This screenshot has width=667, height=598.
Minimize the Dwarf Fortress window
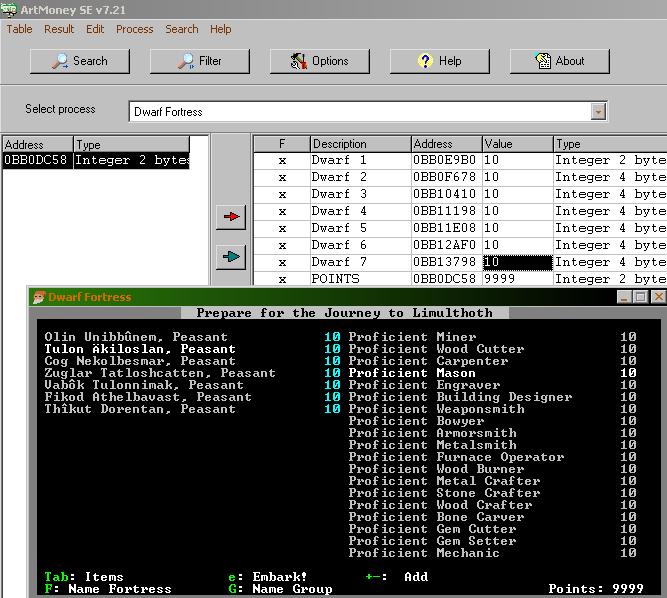coord(624,297)
